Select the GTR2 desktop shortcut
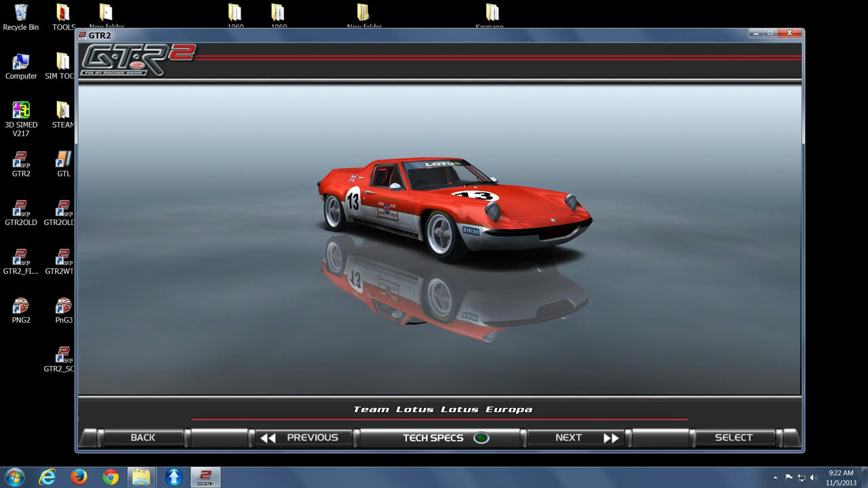Viewport: 868px width, 488px height. pos(21,164)
